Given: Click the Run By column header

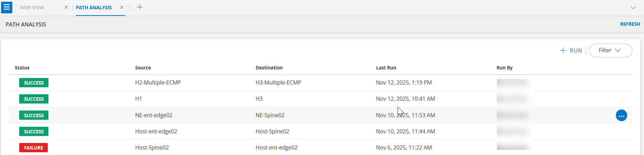Looking at the screenshot, I should pyautogui.click(x=504, y=68).
